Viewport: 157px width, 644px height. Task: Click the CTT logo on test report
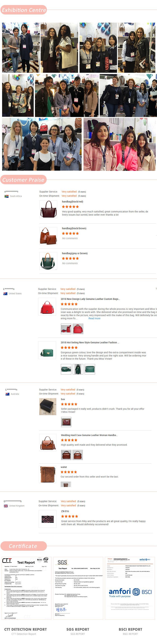pos(7,561)
